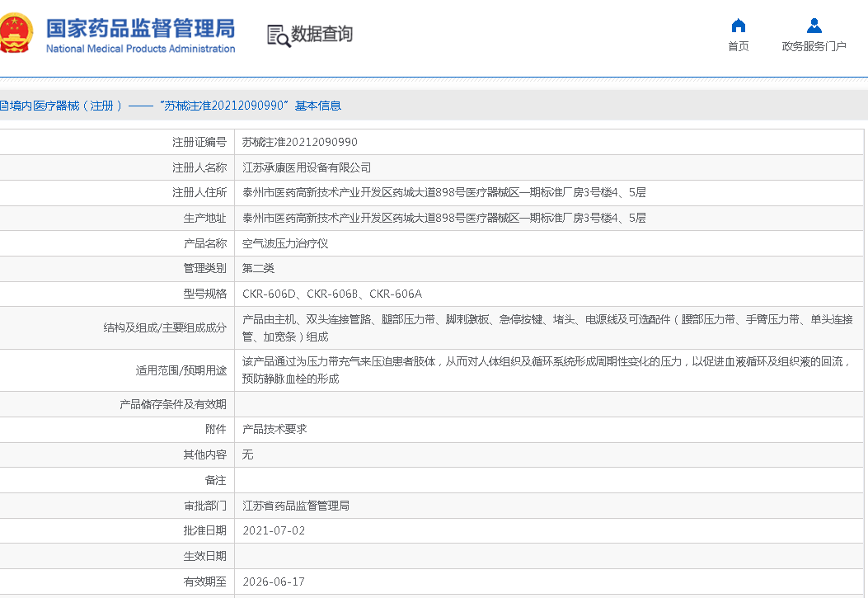The height and width of the screenshot is (598, 868).
Task: Click the approval department 江苏省药品监督管理局
Action: tap(296, 505)
